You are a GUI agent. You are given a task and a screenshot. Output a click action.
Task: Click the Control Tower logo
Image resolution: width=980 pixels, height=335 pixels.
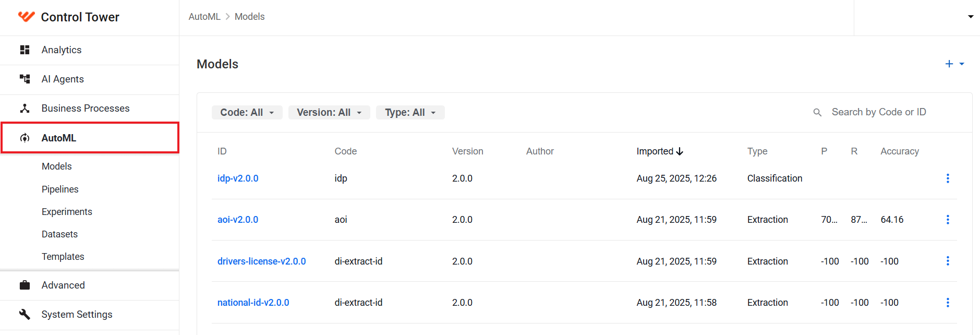click(26, 17)
